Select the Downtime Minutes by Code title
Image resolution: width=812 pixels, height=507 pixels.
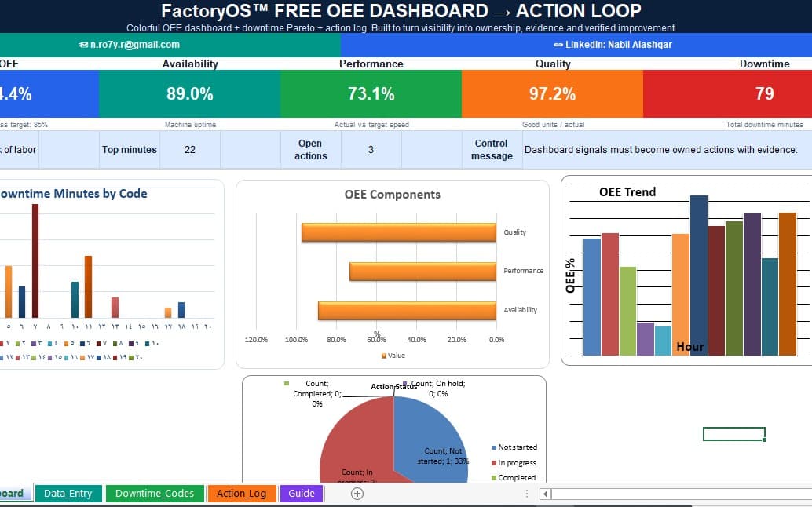point(72,194)
